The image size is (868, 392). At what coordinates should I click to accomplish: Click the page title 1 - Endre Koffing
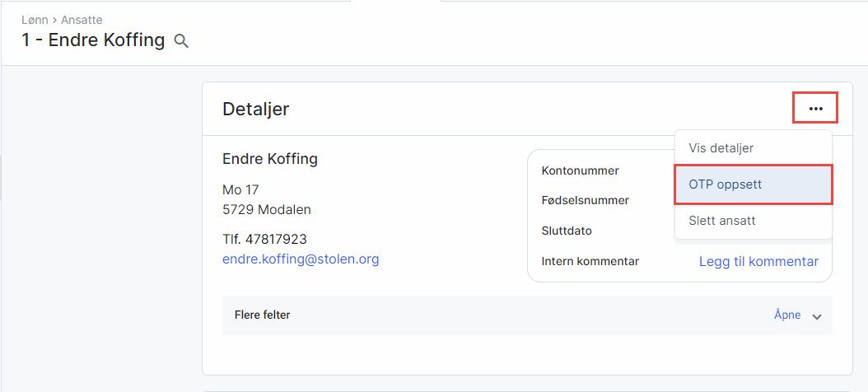click(x=93, y=40)
